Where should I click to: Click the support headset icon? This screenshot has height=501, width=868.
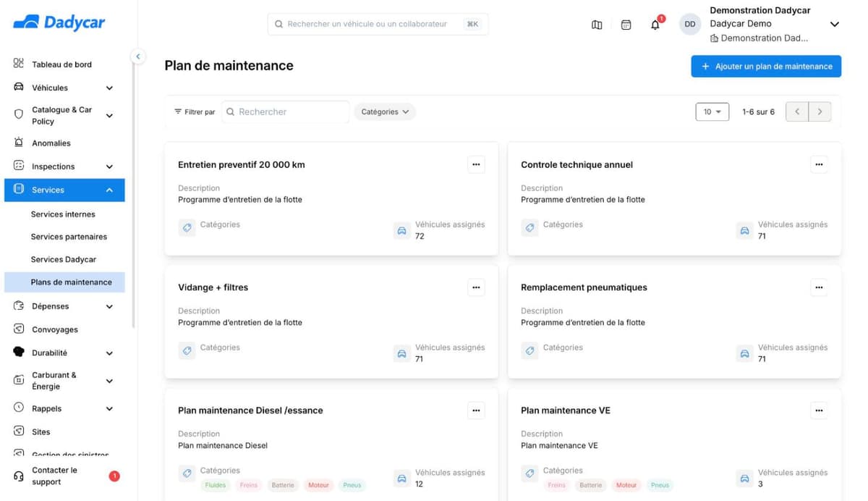pos(19,476)
